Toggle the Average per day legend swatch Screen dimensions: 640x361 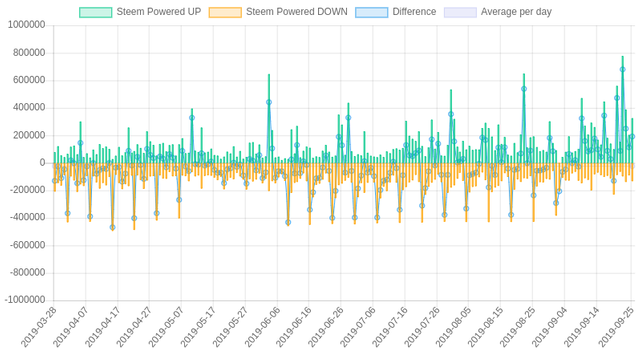[x=460, y=12]
